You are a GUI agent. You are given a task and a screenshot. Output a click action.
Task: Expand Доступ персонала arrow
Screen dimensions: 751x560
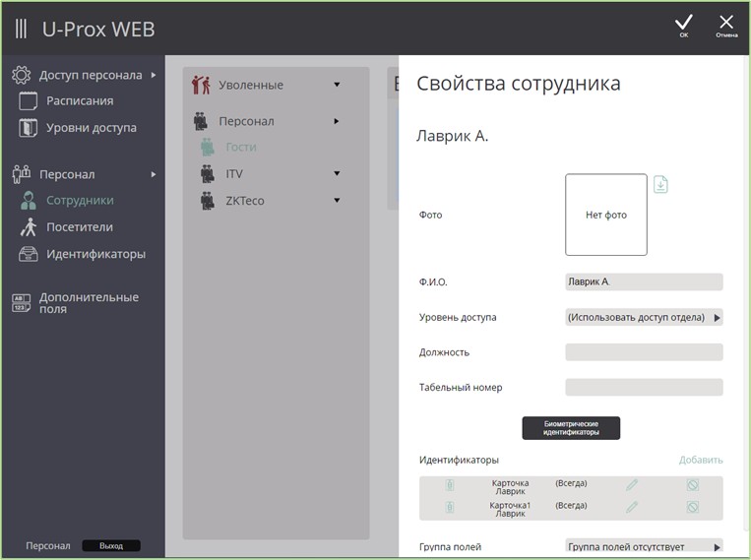tap(154, 75)
